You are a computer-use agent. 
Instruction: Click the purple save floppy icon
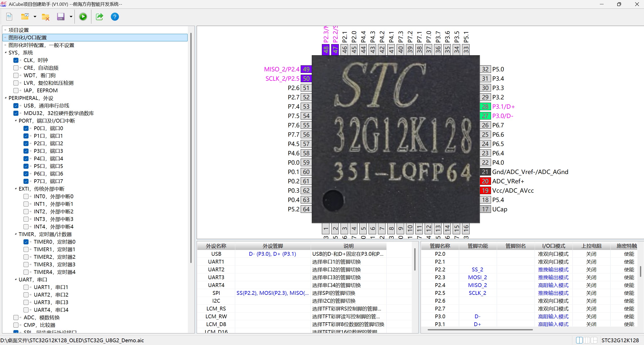coord(61,17)
